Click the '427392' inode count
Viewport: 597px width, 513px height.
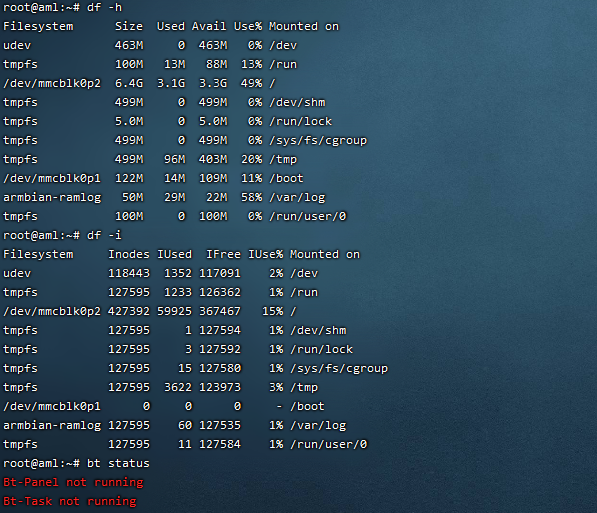click(x=129, y=311)
